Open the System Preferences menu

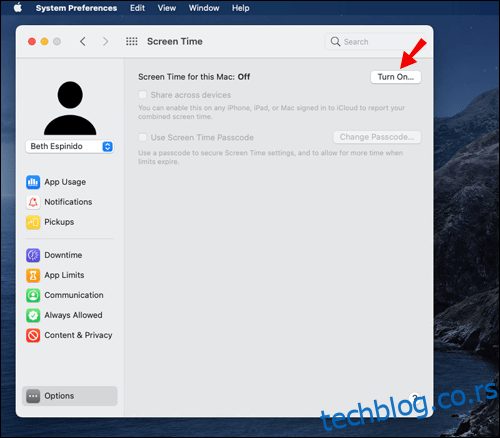76,8
